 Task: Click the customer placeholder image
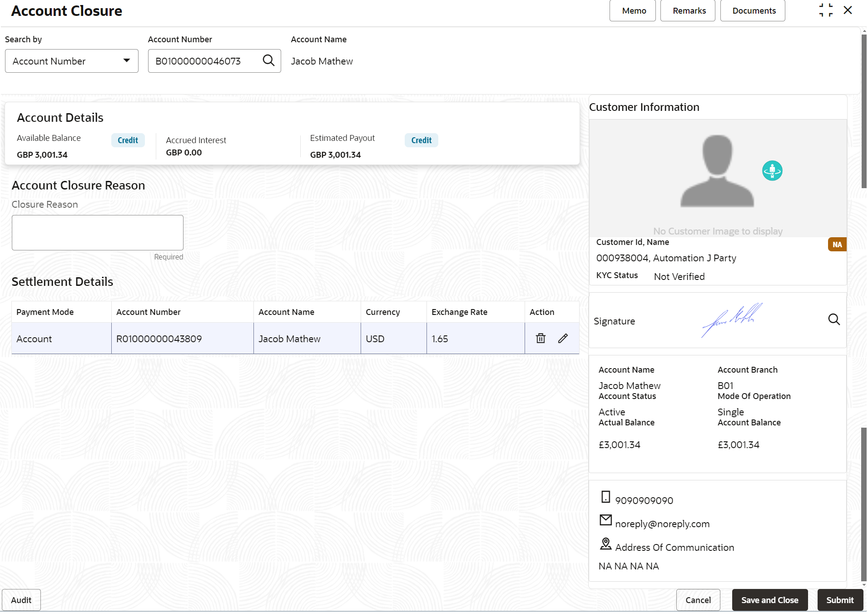(x=718, y=171)
